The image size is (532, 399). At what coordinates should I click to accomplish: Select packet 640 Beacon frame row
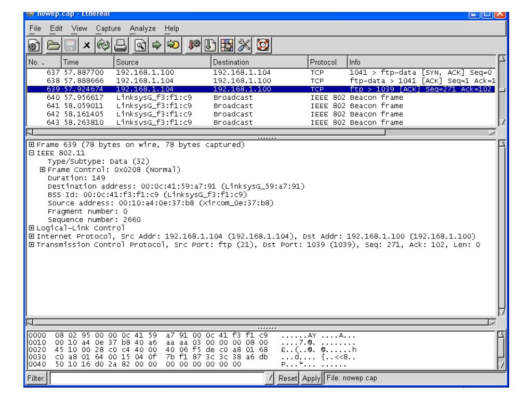(x=261, y=97)
